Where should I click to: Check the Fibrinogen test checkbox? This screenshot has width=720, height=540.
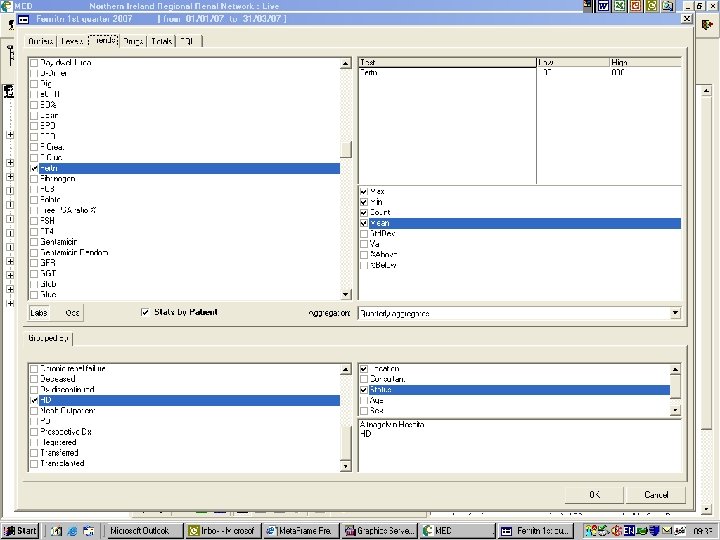coord(34,179)
